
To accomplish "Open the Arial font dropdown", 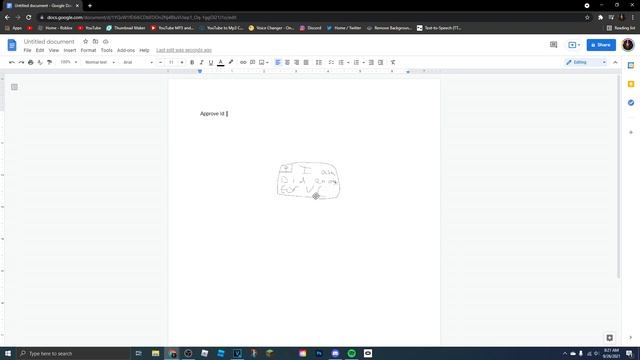I will point(138,62).
